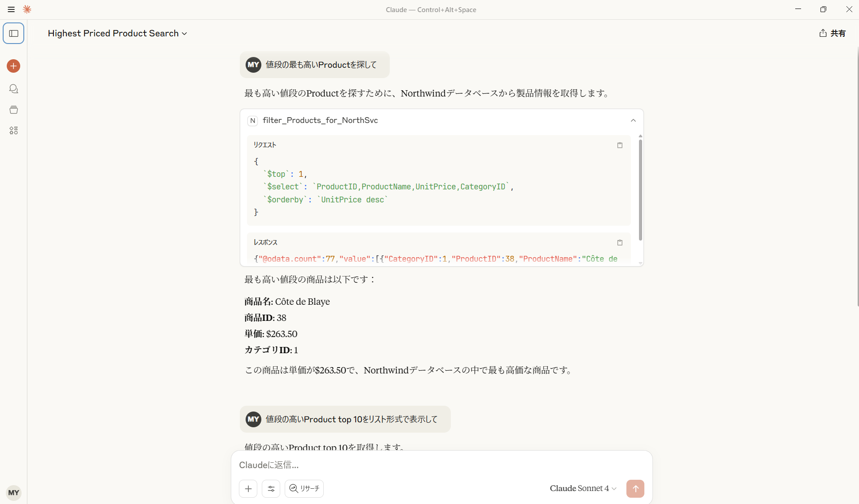
Task: Add attachment with the plus button
Action: 248,489
